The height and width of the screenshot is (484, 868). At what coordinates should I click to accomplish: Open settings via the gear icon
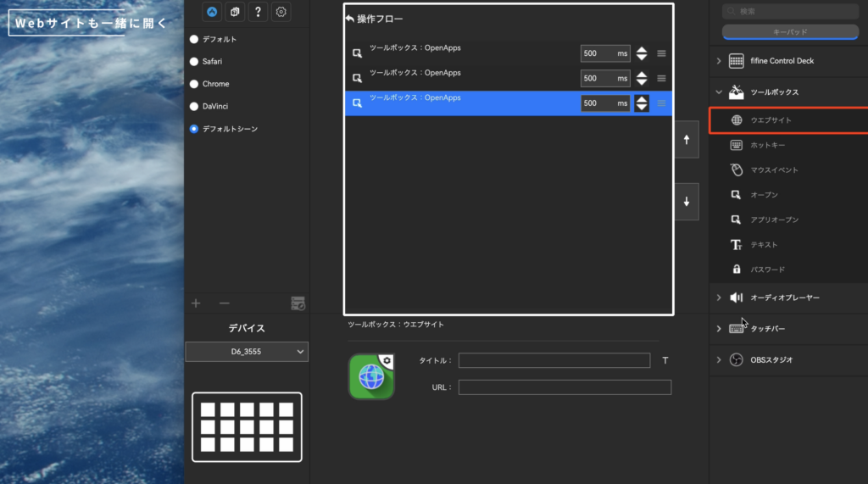coord(281,12)
